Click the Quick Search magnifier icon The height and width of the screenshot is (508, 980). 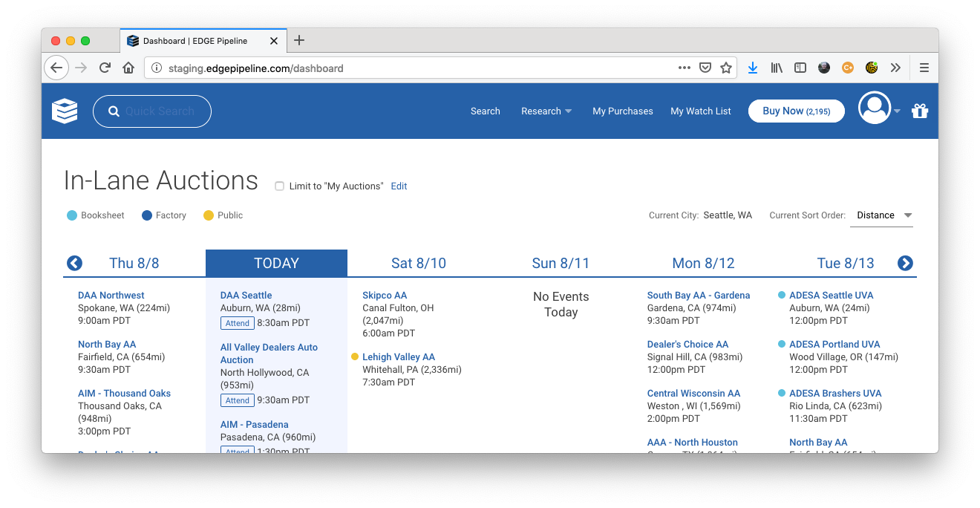[114, 111]
